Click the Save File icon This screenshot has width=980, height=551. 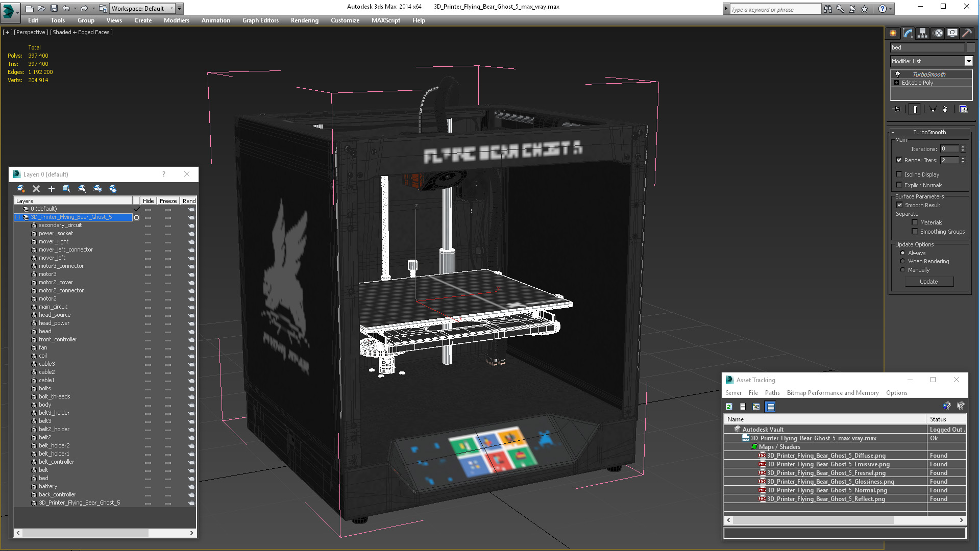[54, 8]
